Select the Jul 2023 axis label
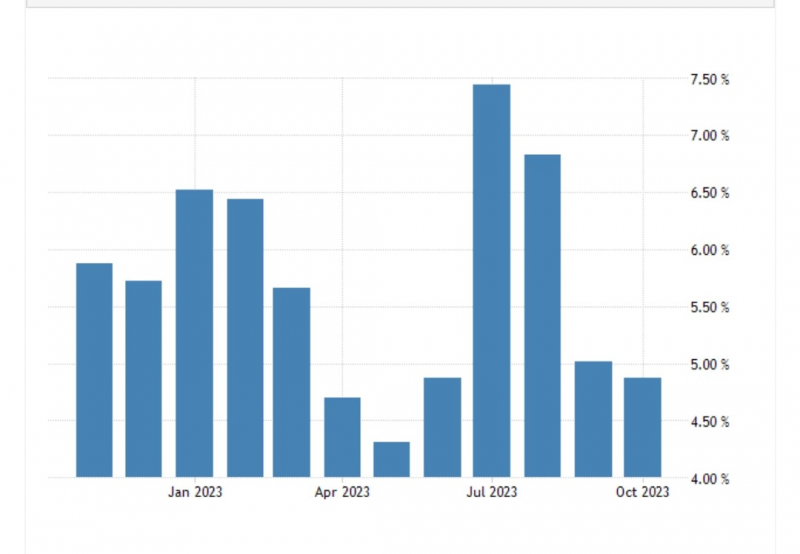The image size is (800, 554). [x=492, y=492]
